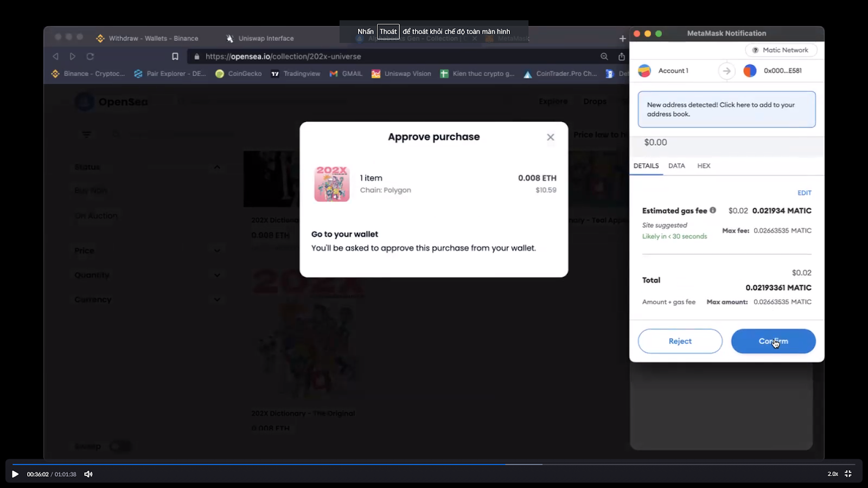
Task: Click the 202X item thumbnail in dialog
Action: [x=332, y=184]
